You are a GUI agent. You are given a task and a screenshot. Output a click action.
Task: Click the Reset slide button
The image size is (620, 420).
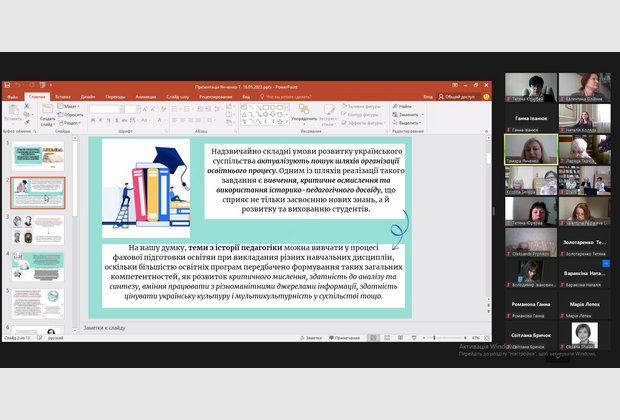tap(71, 114)
